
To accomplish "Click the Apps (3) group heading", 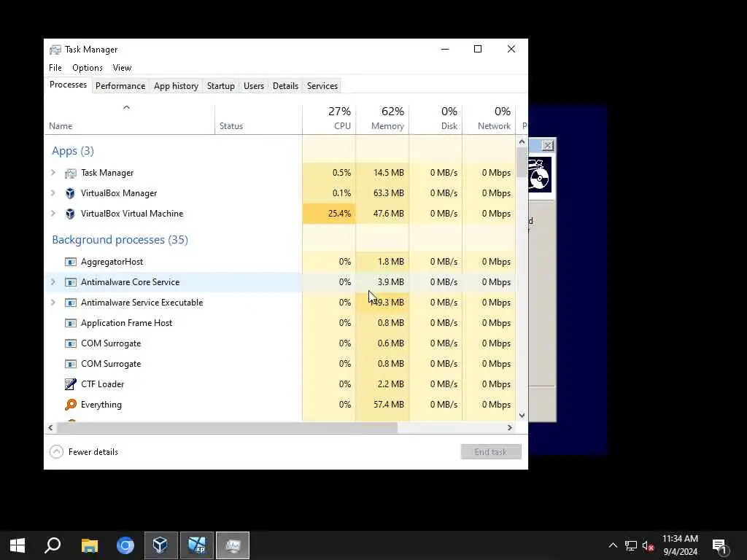I will (x=73, y=151).
